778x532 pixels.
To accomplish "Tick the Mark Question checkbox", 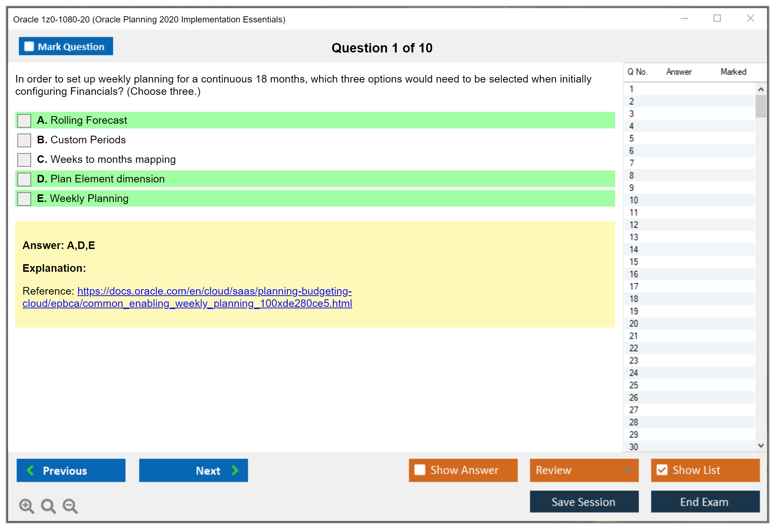I will click(x=29, y=47).
